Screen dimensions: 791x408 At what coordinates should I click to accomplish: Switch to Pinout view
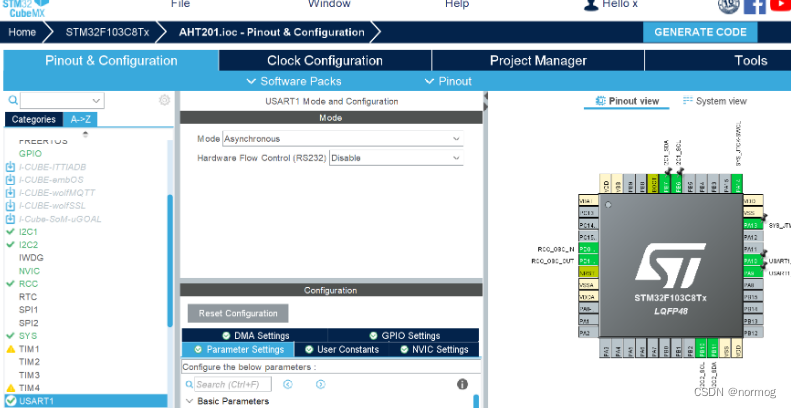tap(627, 101)
